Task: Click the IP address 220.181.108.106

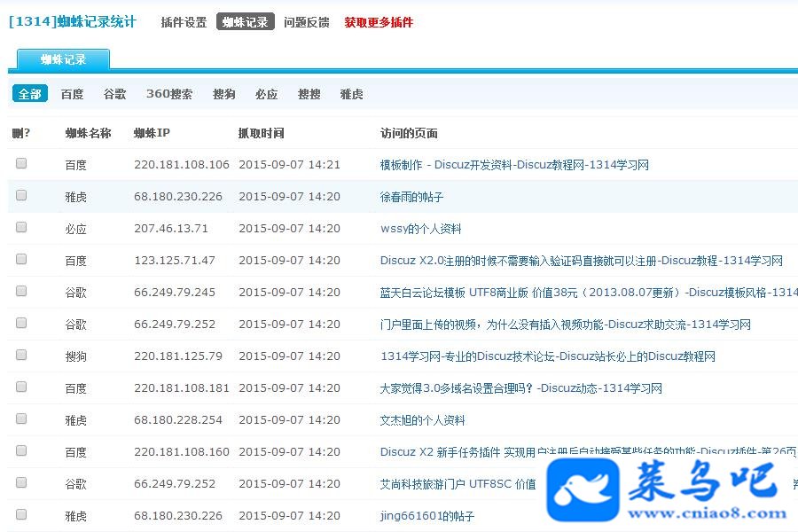Action: click(182, 165)
